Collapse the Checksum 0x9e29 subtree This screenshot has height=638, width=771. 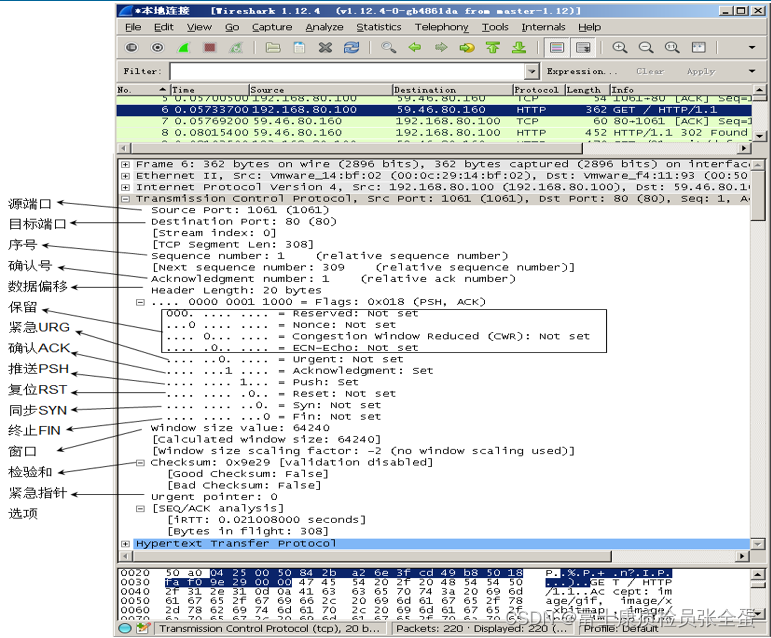(x=140, y=463)
